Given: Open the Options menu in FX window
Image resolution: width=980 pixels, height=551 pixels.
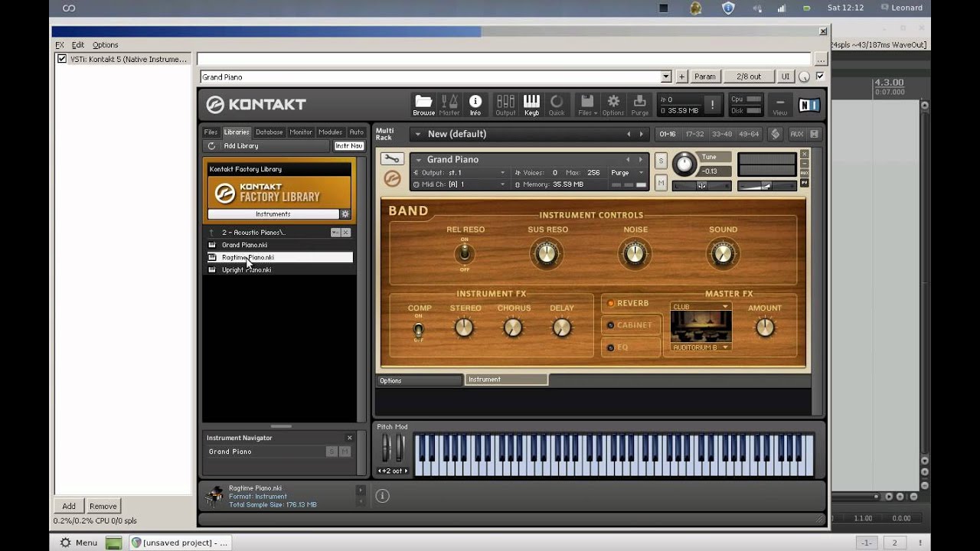Looking at the screenshot, I should coord(106,45).
